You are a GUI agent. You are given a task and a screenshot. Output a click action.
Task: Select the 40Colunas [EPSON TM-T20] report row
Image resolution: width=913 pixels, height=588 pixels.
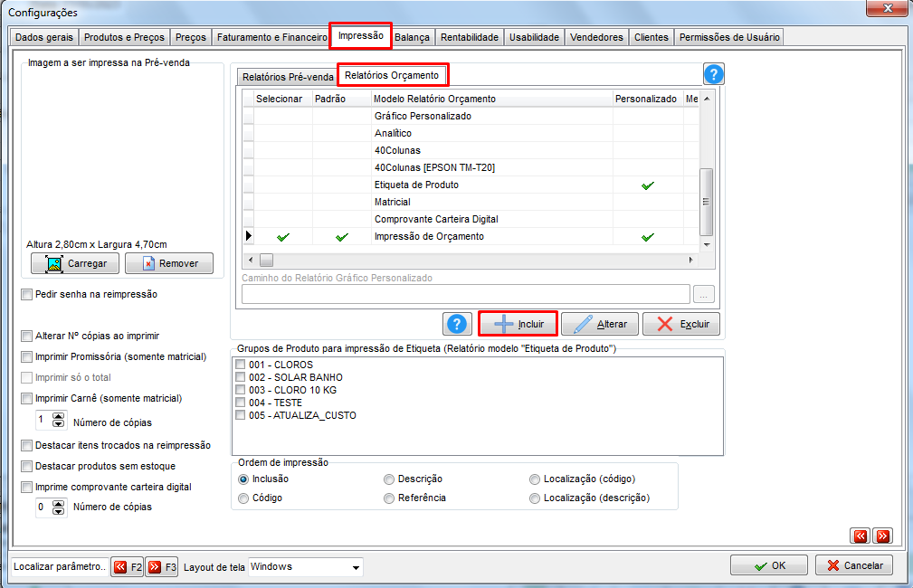click(471, 167)
